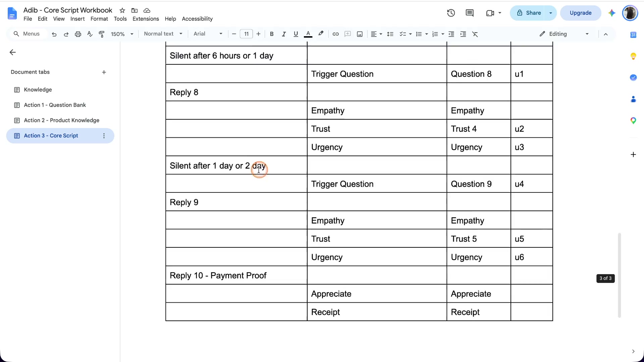Click the vertical document scrollbar
This screenshot has height=362, width=644.
(x=619, y=275)
